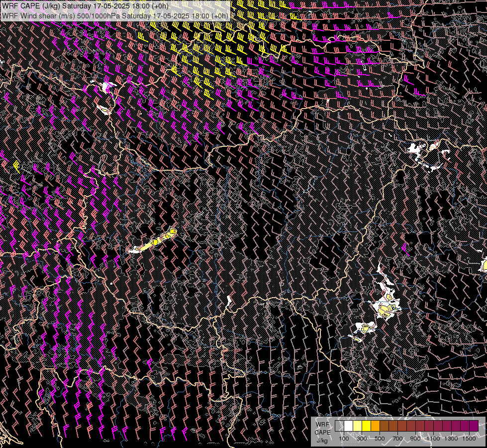Click the '1100' legend value
This screenshot has height=448, width=487.
pyautogui.click(x=433, y=439)
